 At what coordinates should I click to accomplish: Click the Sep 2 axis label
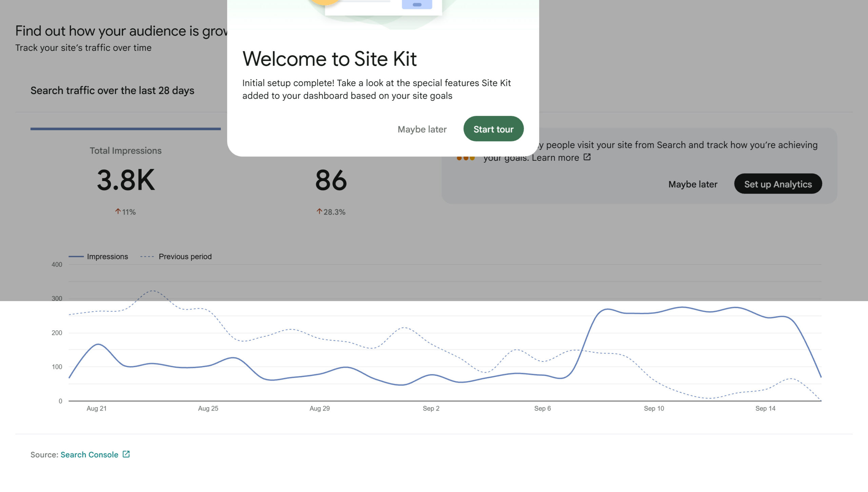coord(431,408)
